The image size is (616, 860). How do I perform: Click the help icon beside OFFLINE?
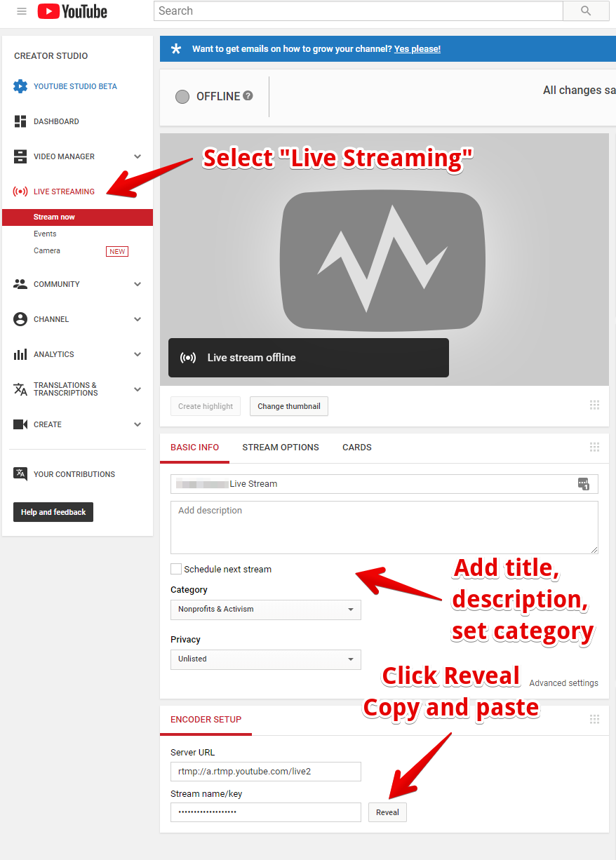248,96
